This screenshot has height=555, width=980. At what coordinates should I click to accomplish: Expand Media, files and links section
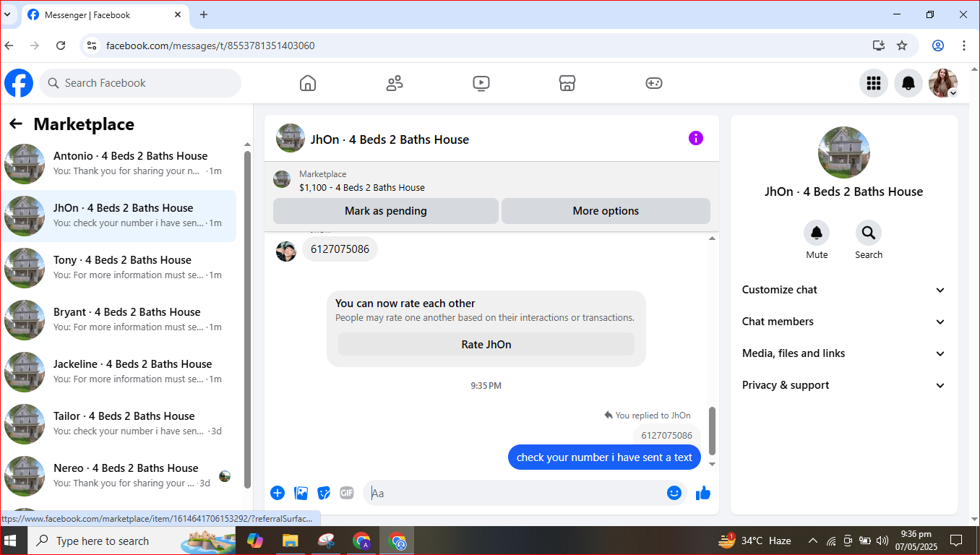843,353
